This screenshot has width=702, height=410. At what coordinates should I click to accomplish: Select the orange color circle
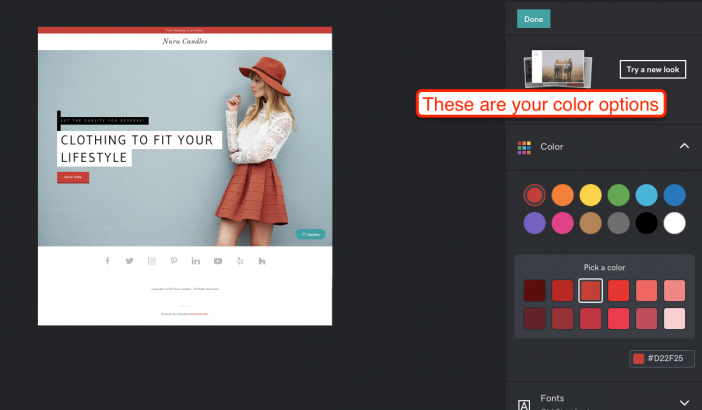tap(562, 195)
